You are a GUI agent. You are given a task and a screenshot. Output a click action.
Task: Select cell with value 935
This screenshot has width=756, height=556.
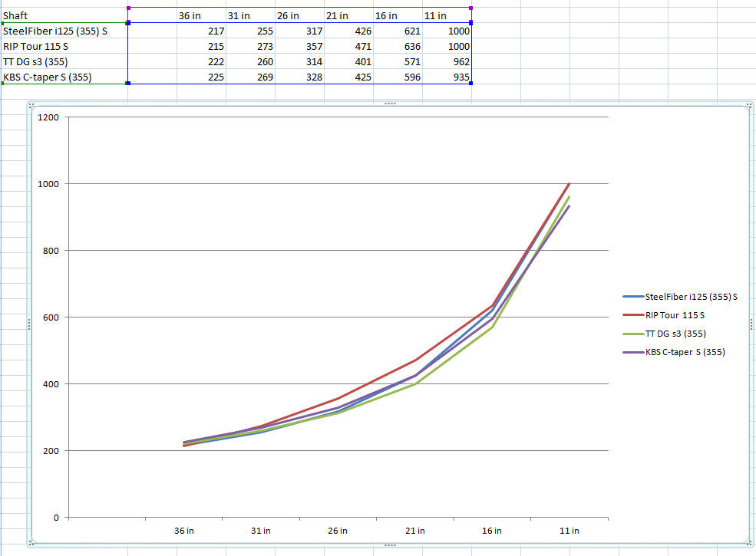click(447, 77)
